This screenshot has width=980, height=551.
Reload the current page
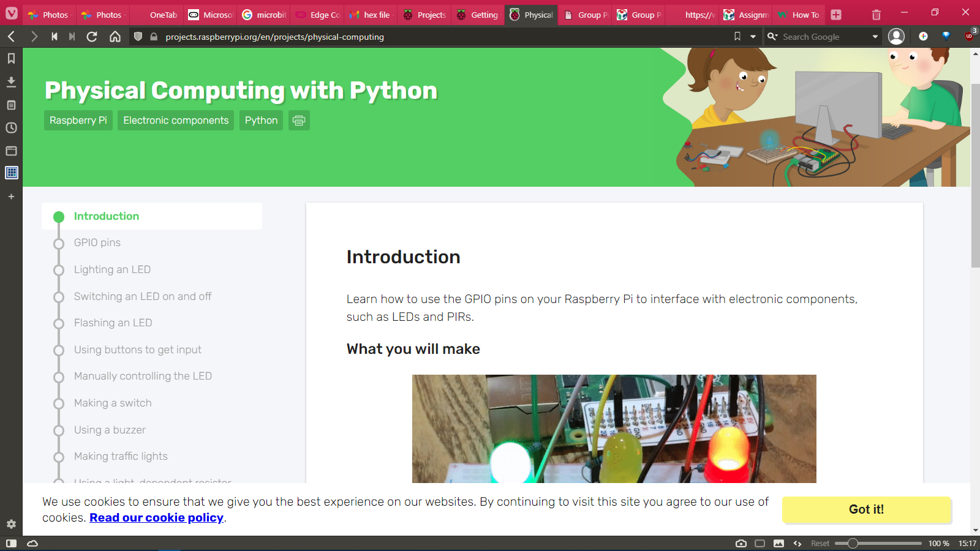(92, 37)
